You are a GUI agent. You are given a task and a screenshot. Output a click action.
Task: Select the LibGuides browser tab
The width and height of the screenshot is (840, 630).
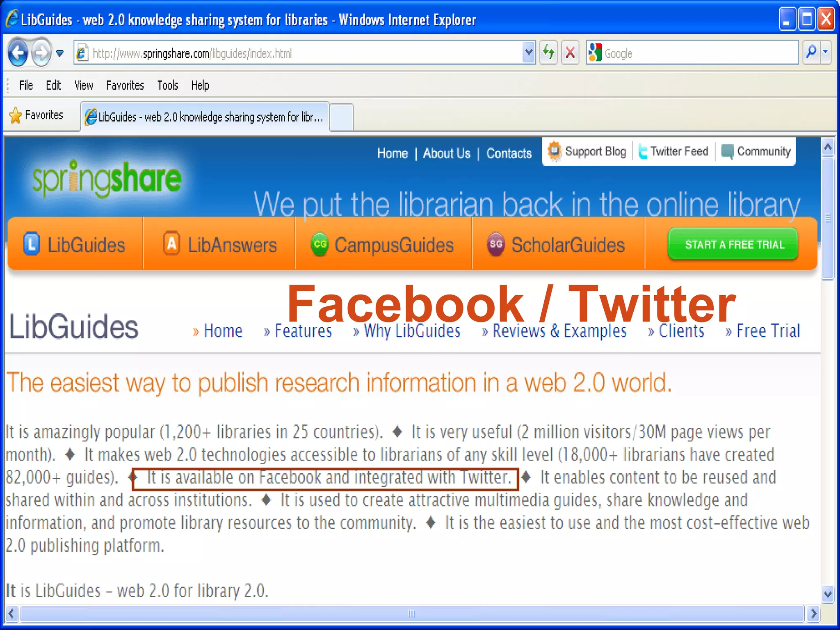[x=205, y=117]
